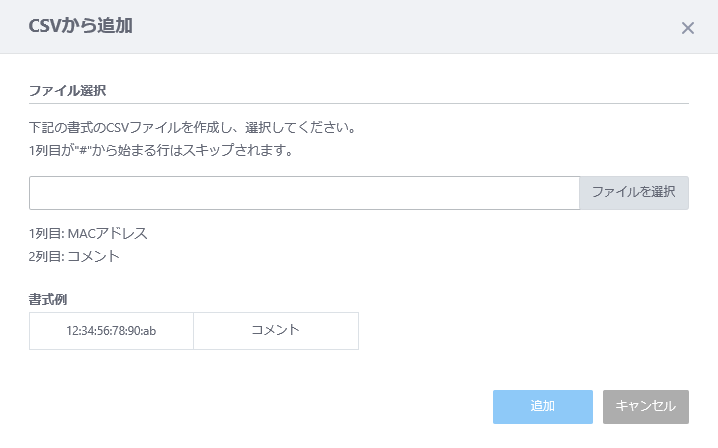Click the CSV file path input field
Screen dimensions: 718x448
pos(304,193)
